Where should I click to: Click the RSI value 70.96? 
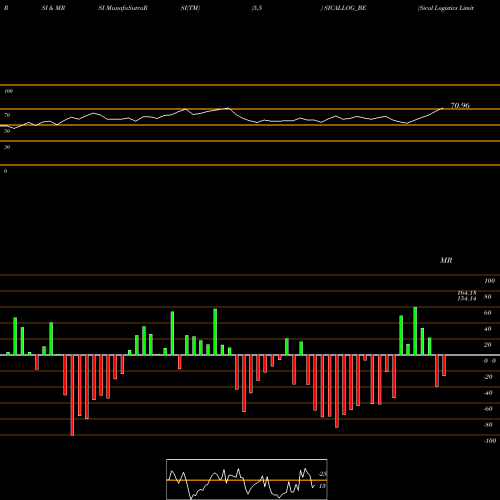coord(460,106)
